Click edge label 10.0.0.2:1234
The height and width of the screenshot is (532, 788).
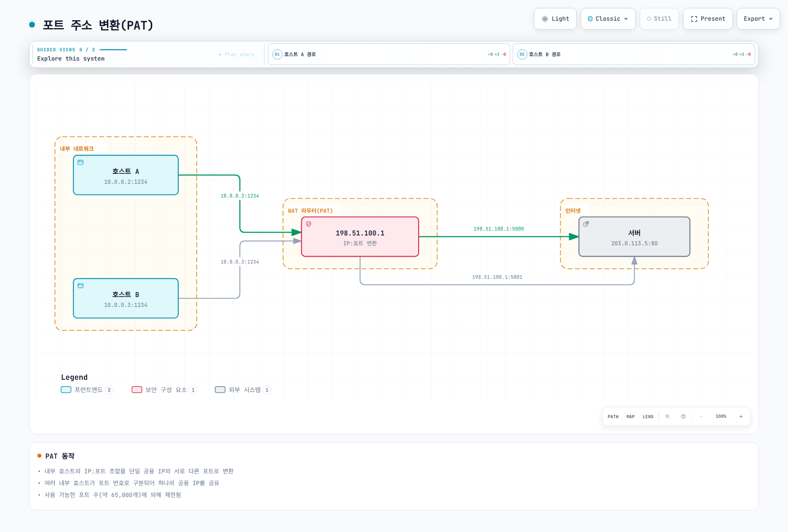pyautogui.click(x=240, y=196)
